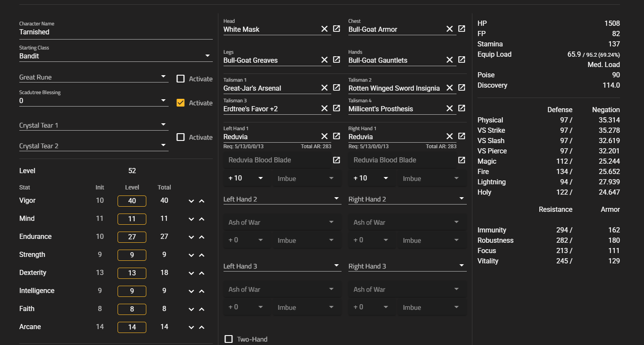Open Rotten Winged Sword Insignia link icon
Viewport: 644px width, 345px height.
[462, 88]
